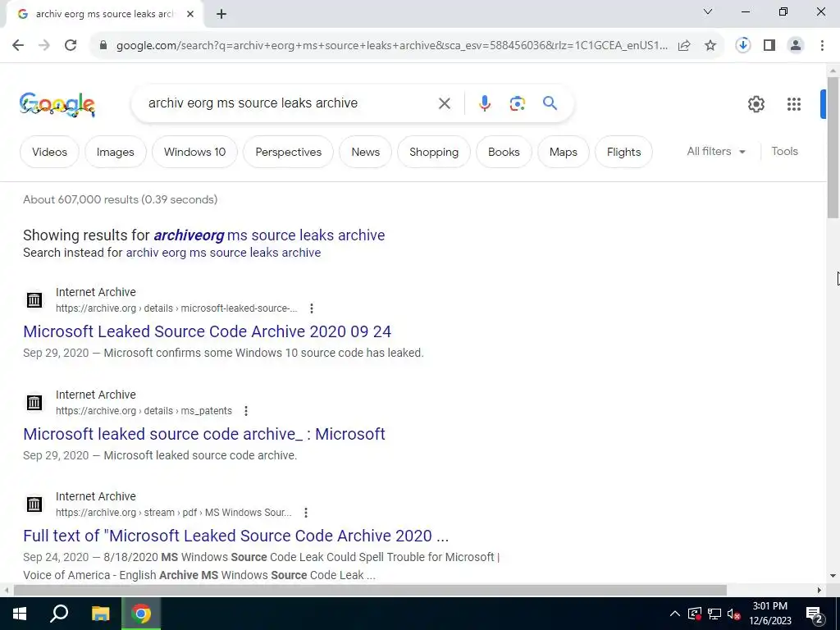Open Chrome's three-dot menu
The height and width of the screenshot is (630, 840).
click(822, 45)
